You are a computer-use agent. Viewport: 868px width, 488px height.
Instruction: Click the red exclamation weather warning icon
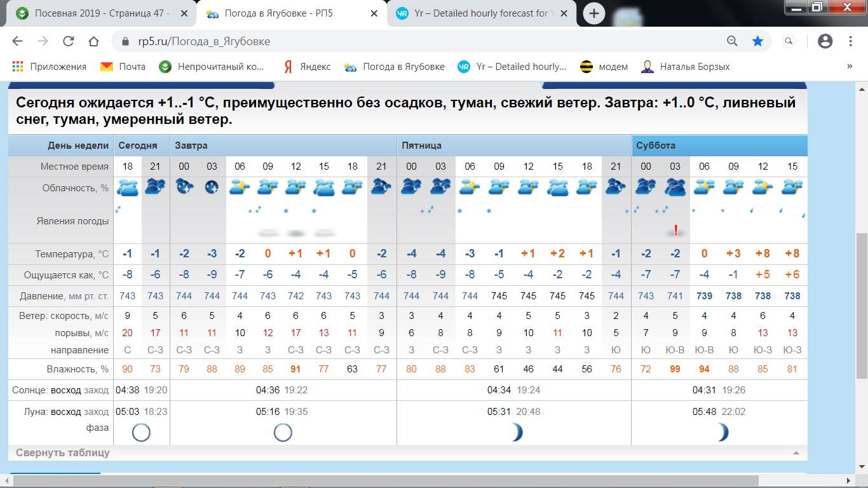[x=675, y=230]
